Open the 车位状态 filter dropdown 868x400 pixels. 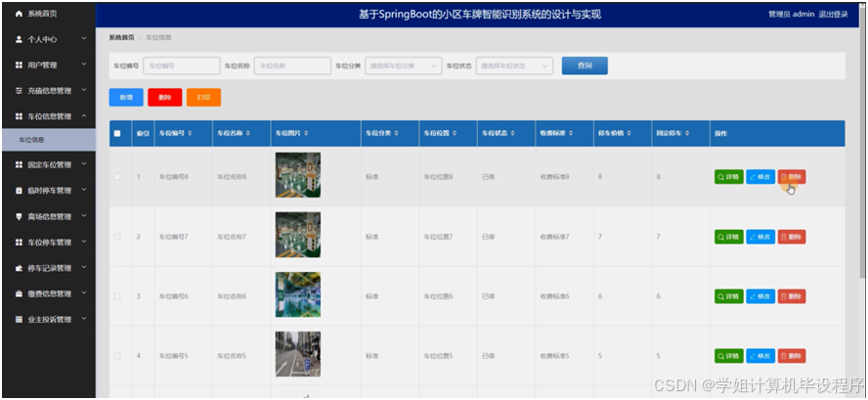click(514, 66)
